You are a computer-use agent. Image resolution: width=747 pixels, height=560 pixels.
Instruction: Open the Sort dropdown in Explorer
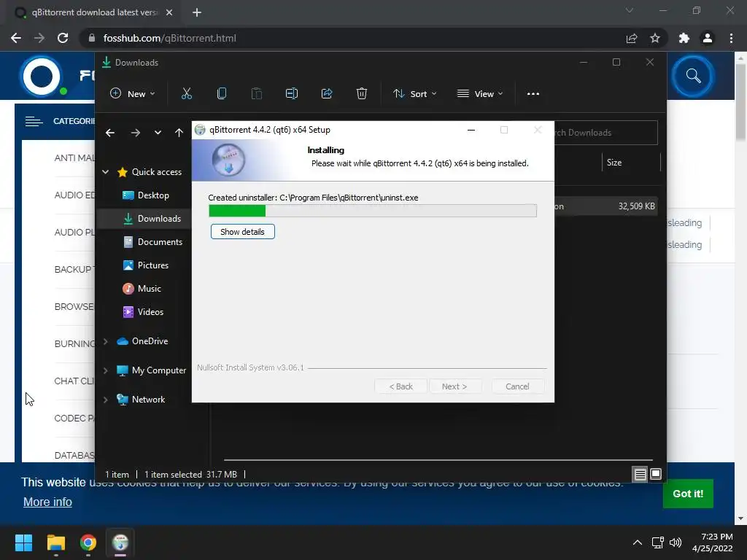click(414, 94)
